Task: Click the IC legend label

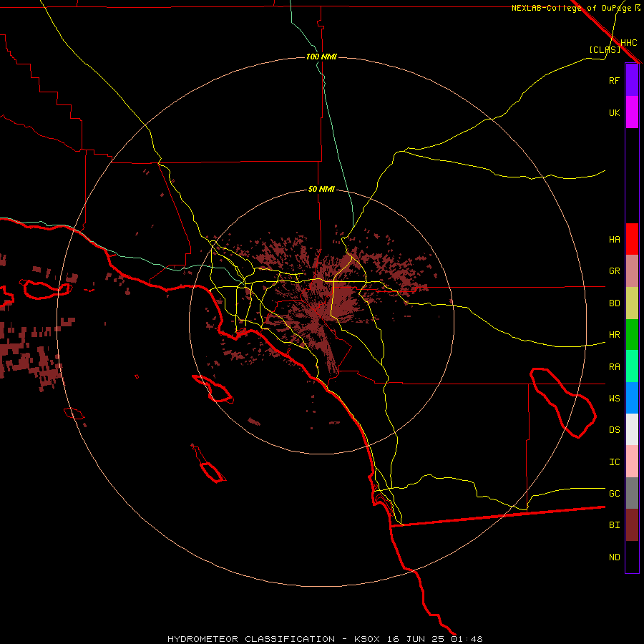Action: point(614,462)
